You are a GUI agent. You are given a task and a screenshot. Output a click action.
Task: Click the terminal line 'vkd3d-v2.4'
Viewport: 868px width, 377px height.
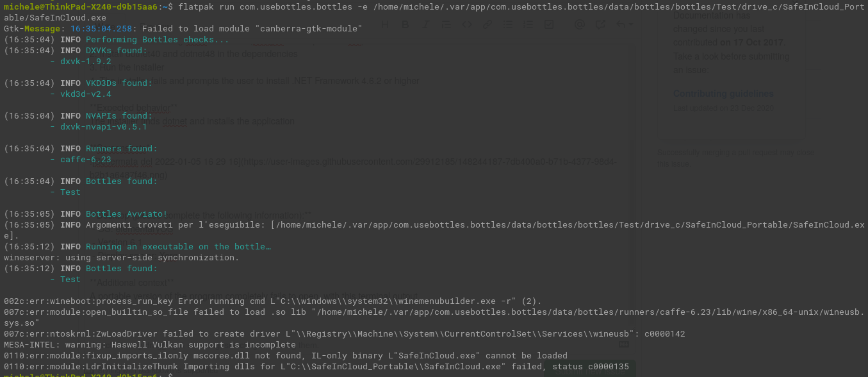(x=86, y=94)
